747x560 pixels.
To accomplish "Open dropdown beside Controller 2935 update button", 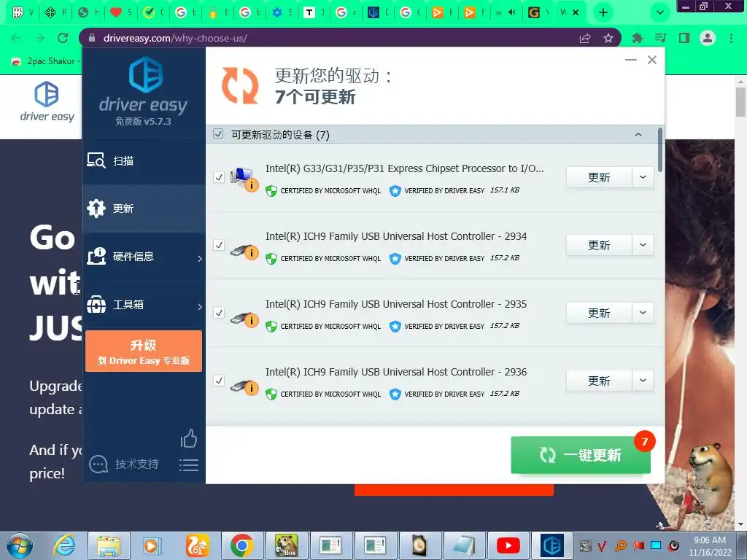I will tap(643, 313).
